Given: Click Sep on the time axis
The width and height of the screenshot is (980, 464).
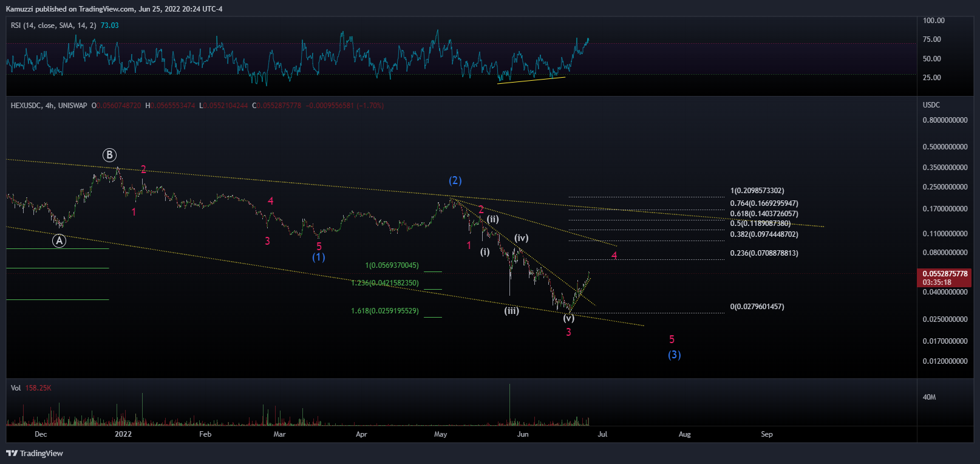Looking at the screenshot, I should (767, 434).
